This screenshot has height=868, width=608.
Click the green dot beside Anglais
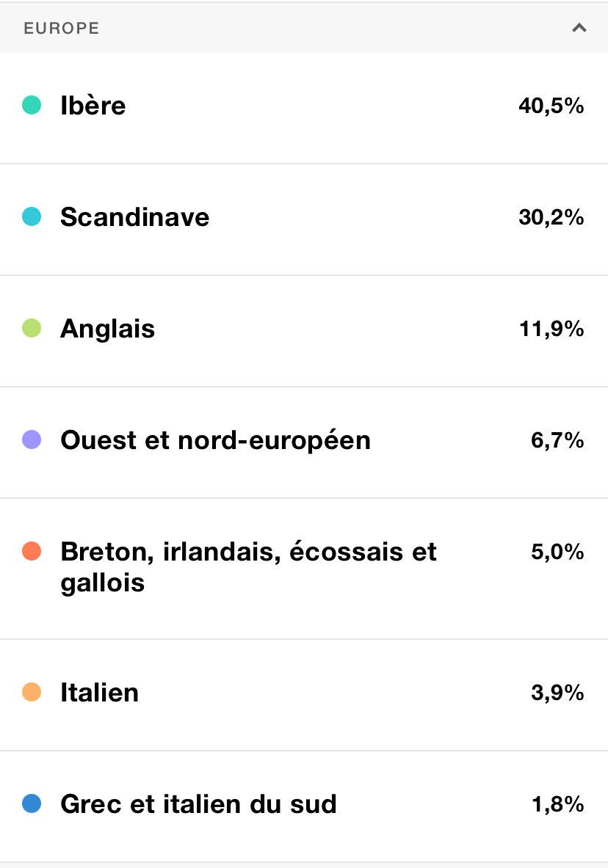[x=32, y=329]
